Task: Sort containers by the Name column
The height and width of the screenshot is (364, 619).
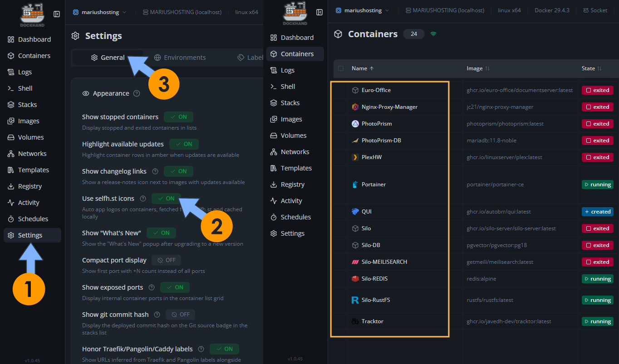Action: tap(363, 68)
